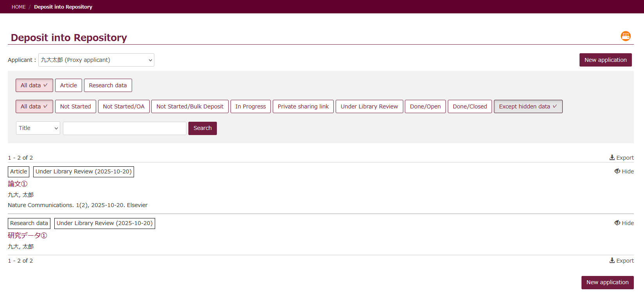Click the bottom Export download icon

(612, 260)
